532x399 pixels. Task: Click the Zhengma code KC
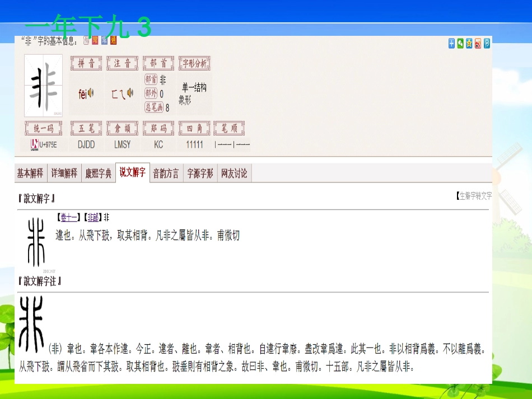point(158,145)
